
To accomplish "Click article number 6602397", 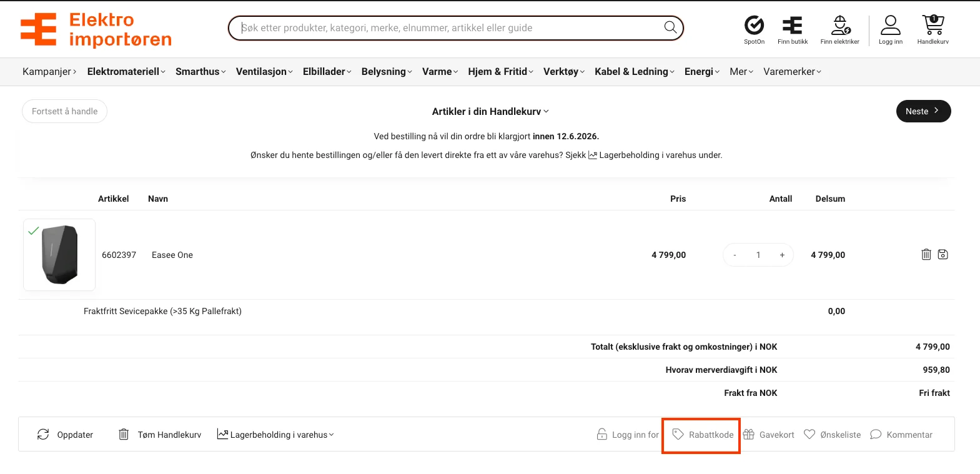I will (119, 255).
